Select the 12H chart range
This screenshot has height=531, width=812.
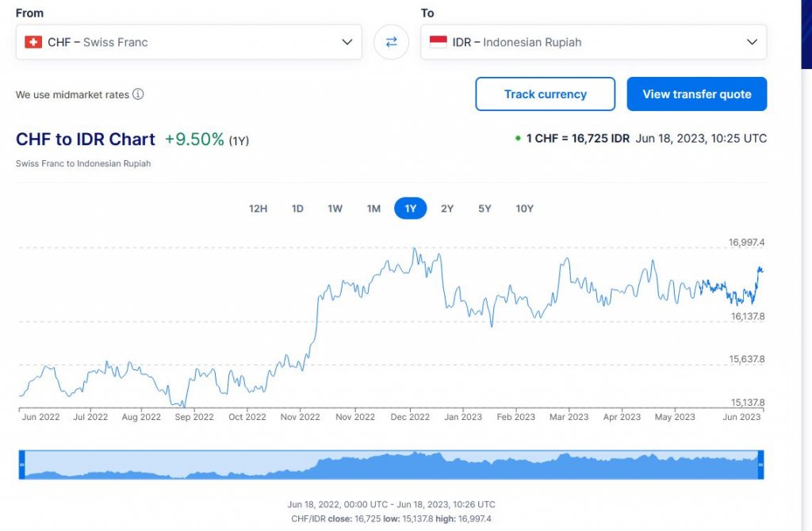click(259, 208)
